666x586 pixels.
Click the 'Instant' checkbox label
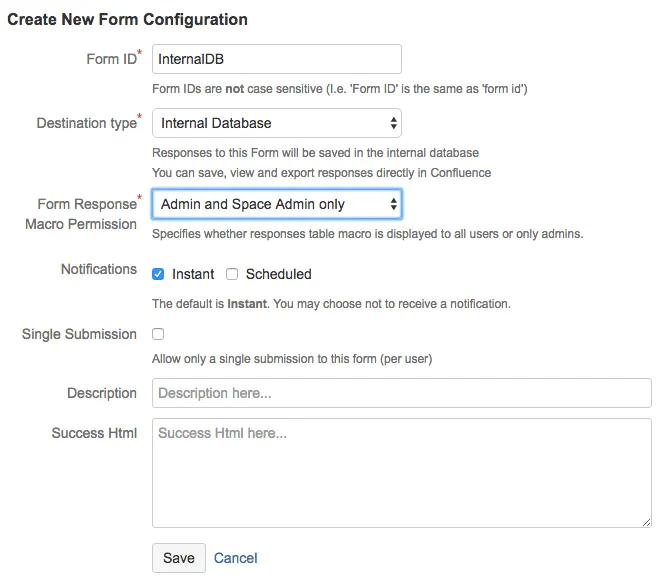(x=193, y=274)
